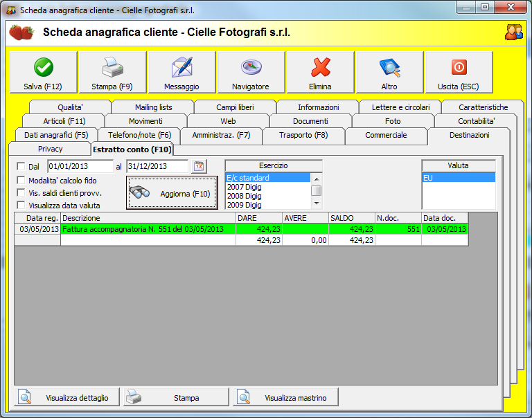Enable the Dal date range checkbox
Image resolution: width=532 pixels, height=418 pixels.
pyautogui.click(x=21, y=167)
